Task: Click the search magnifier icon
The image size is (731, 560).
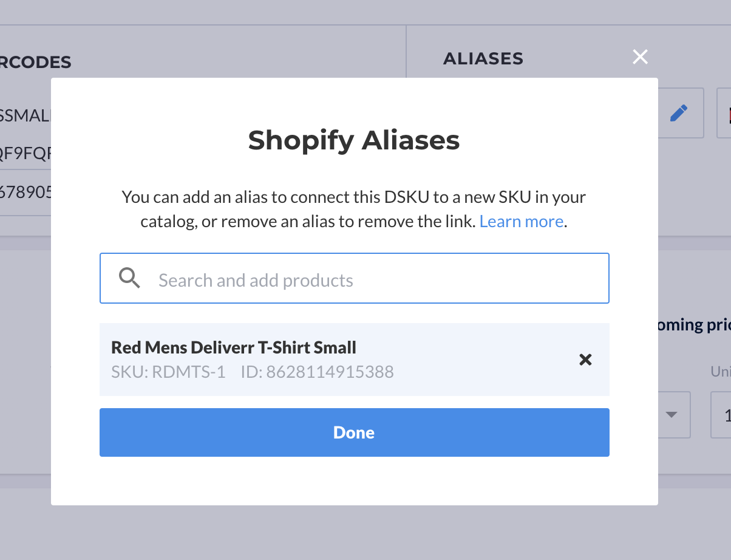Action: point(129,278)
